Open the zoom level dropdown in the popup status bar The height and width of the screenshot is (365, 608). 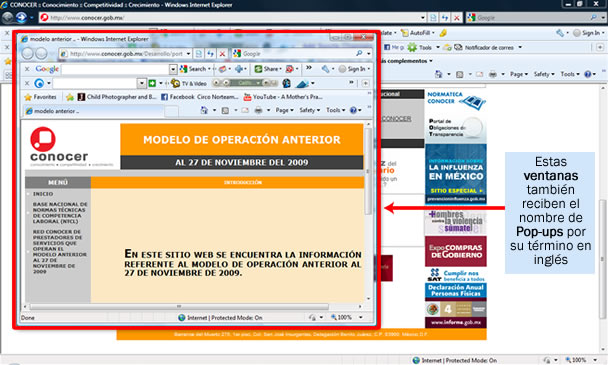tap(361, 317)
